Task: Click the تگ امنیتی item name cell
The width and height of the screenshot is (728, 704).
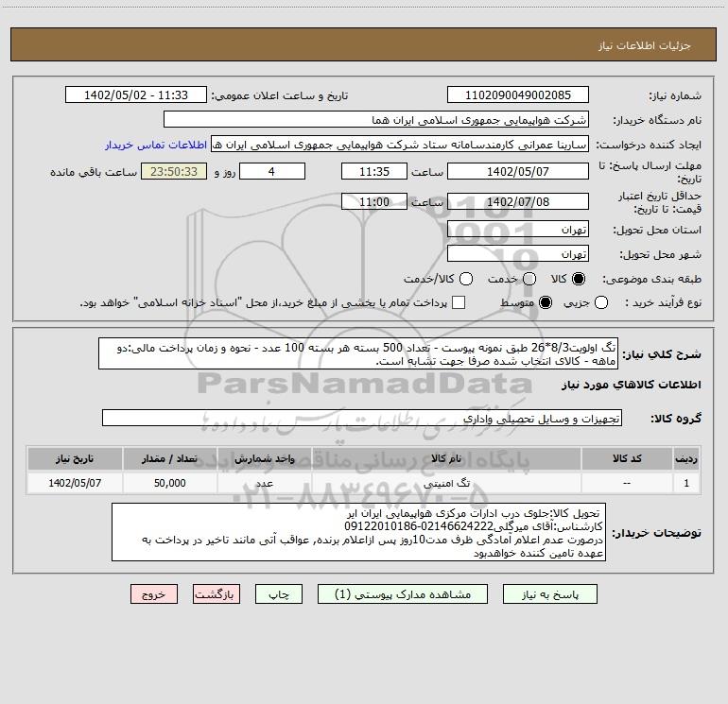Action: tap(446, 483)
